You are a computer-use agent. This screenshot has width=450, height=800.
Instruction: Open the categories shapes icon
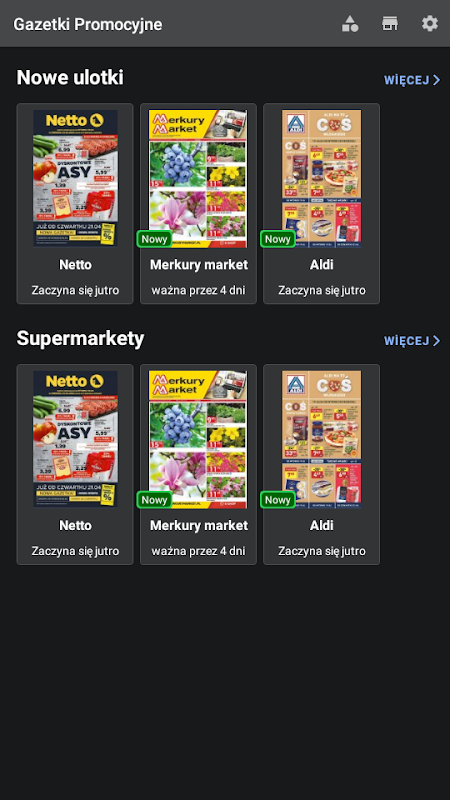350,23
